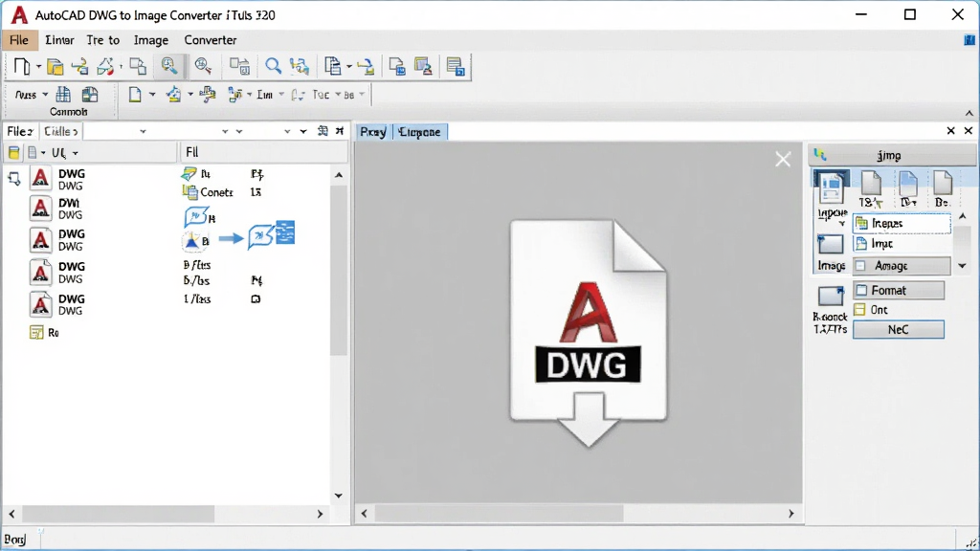
Task: Click the Conetz row icon in list
Action: [189, 192]
